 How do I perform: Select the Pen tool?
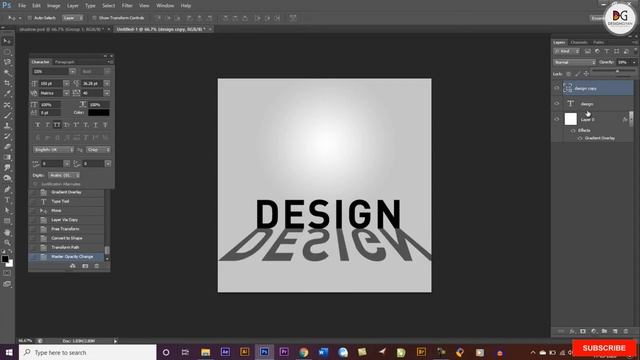point(7,189)
